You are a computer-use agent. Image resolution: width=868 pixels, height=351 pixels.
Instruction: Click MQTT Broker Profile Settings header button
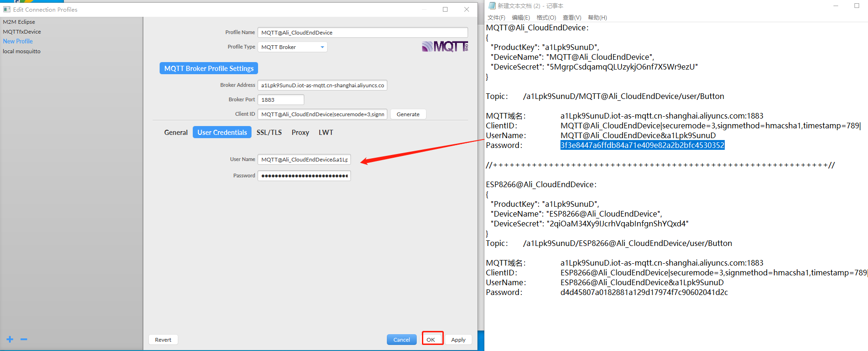(209, 68)
